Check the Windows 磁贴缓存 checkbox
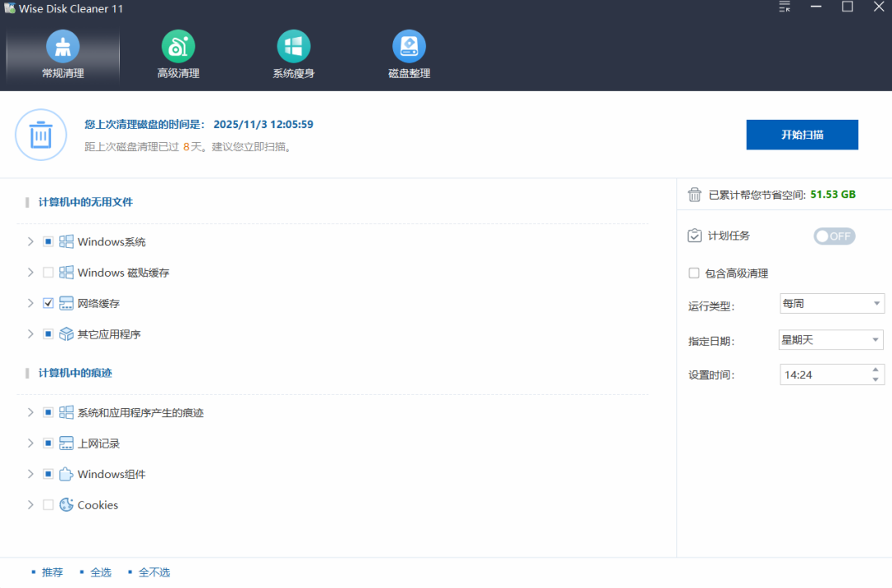The width and height of the screenshot is (892, 588). point(48,273)
